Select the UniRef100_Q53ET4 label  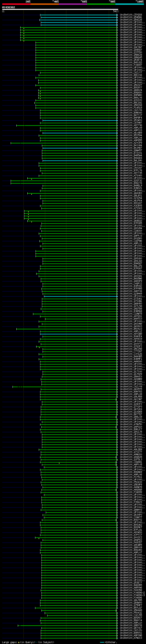131,60
